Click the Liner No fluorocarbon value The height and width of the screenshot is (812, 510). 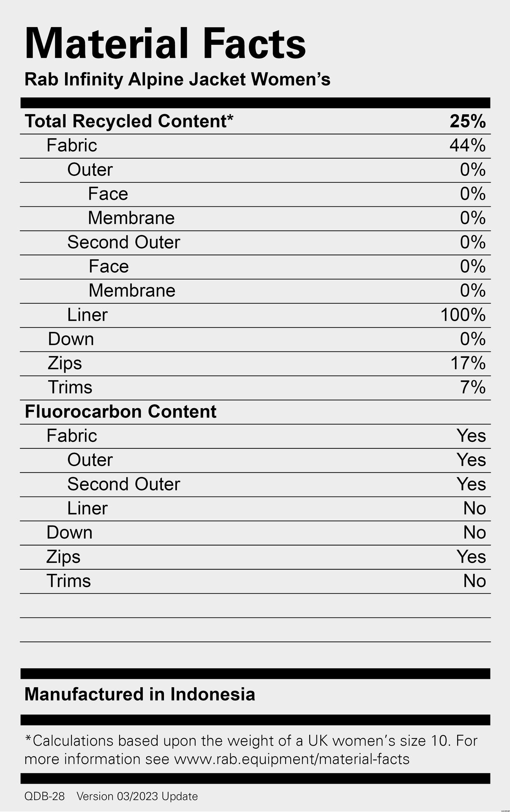click(x=475, y=508)
